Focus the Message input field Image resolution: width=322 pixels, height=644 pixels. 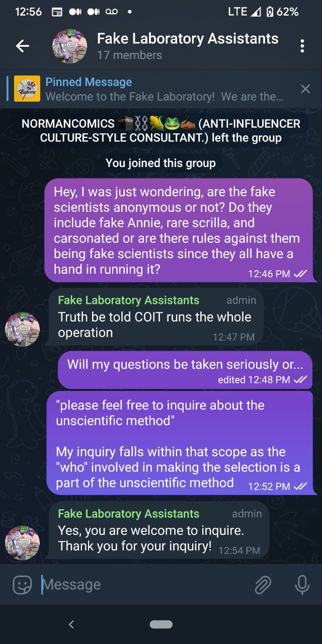(143, 585)
